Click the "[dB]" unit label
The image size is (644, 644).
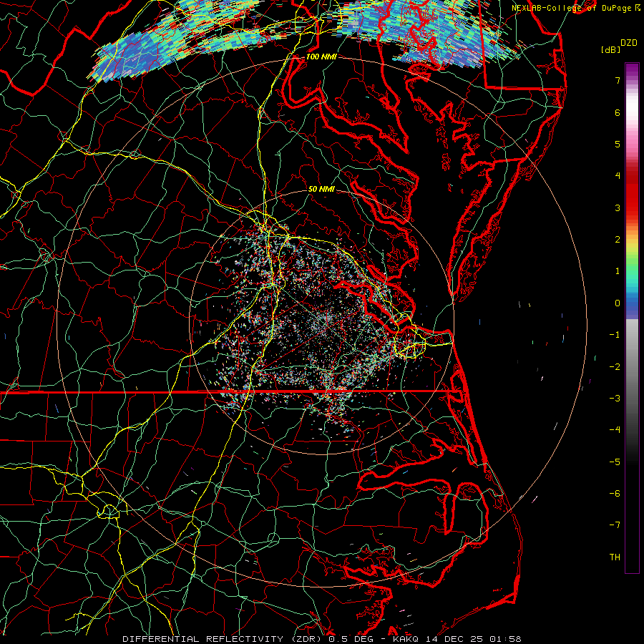pos(610,49)
